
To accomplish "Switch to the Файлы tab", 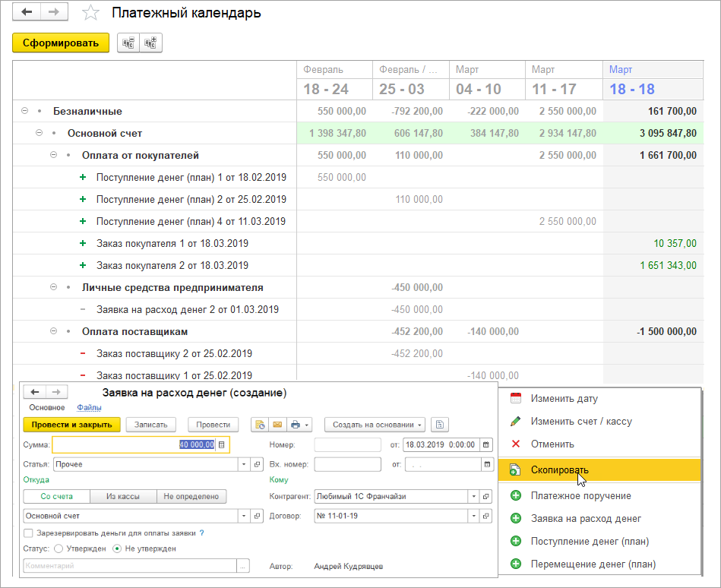I will pos(89,408).
